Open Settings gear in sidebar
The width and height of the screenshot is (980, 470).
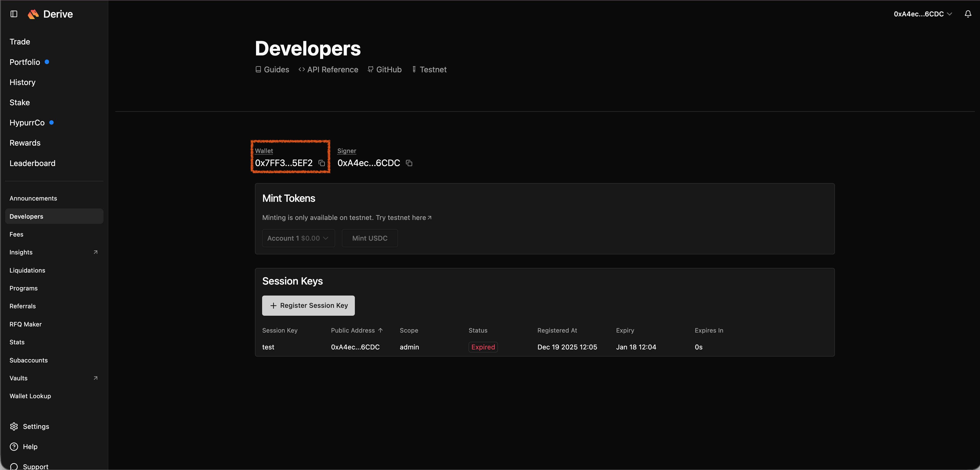(x=14, y=426)
